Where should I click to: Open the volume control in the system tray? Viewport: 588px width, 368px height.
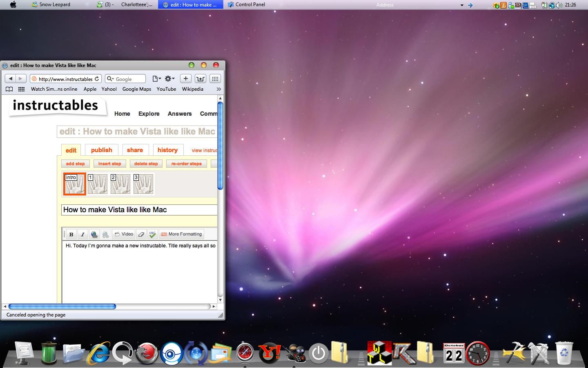click(x=560, y=5)
